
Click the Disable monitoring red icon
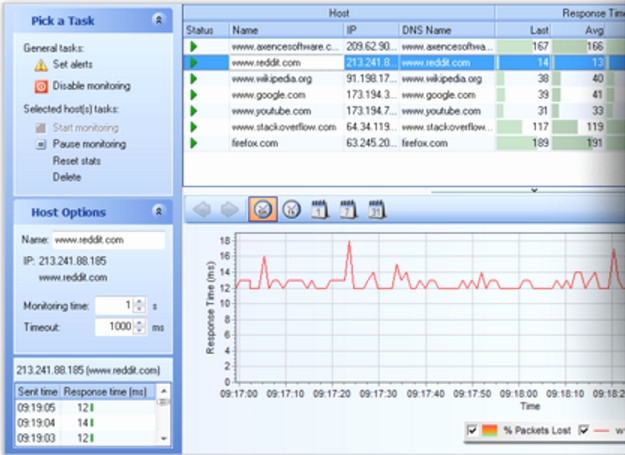tap(41, 86)
